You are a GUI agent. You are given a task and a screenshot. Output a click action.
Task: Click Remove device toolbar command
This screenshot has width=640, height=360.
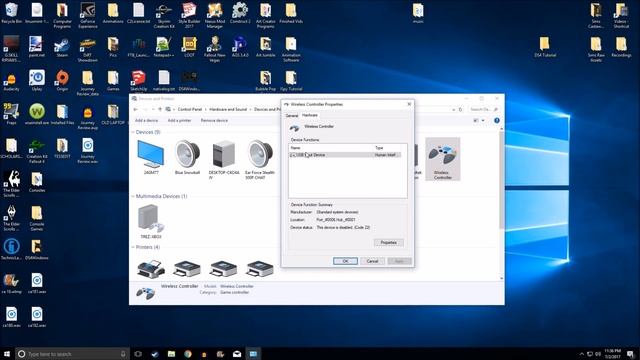pyautogui.click(x=214, y=120)
